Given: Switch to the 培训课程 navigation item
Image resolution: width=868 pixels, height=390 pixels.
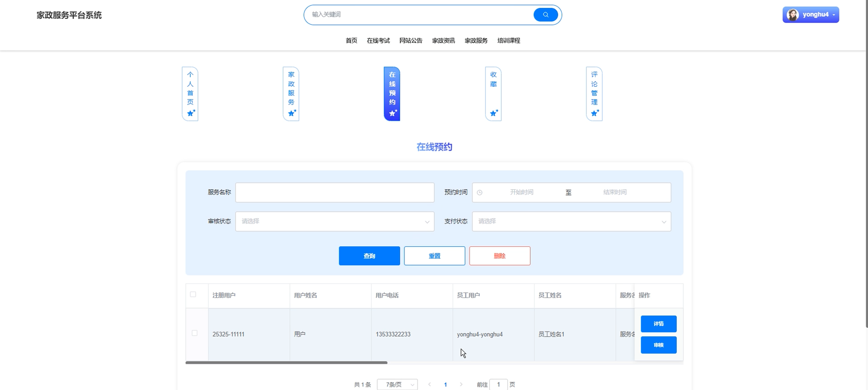Looking at the screenshot, I should click(x=508, y=40).
